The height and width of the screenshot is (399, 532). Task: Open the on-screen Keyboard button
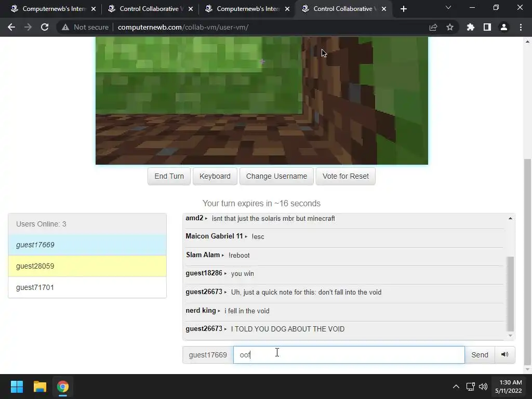pos(215,176)
